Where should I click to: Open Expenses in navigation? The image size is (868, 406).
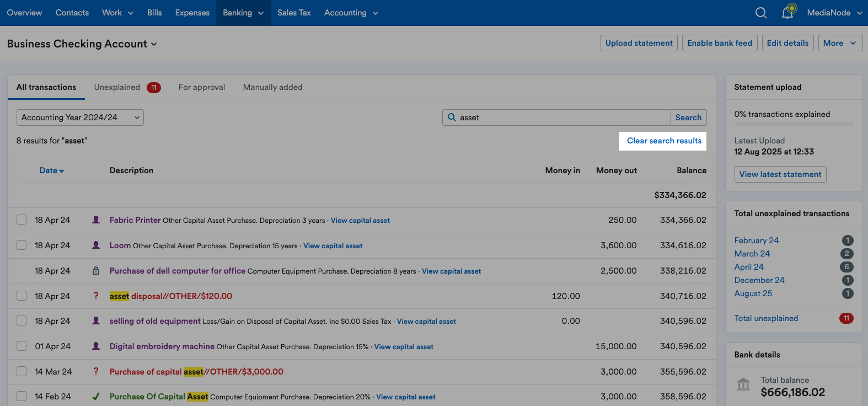click(x=192, y=13)
